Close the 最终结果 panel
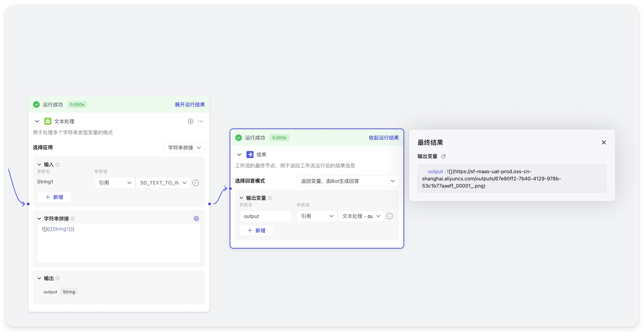The width and height of the screenshot is (644, 332). 604,143
